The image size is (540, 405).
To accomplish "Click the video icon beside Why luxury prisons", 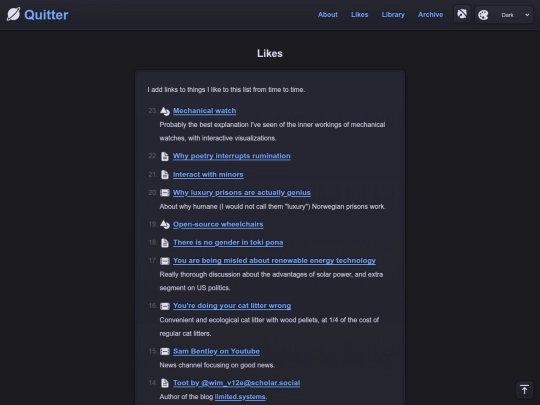I will [x=165, y=193].
